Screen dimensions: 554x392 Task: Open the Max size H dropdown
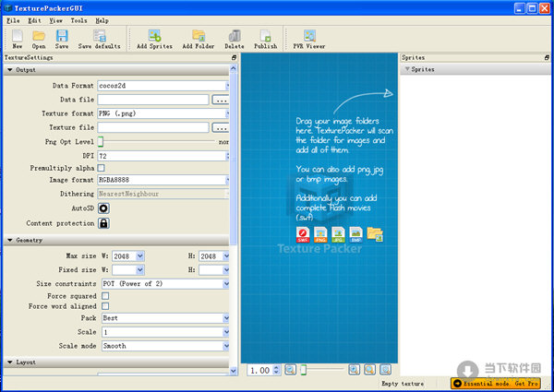tap(226, 256)
